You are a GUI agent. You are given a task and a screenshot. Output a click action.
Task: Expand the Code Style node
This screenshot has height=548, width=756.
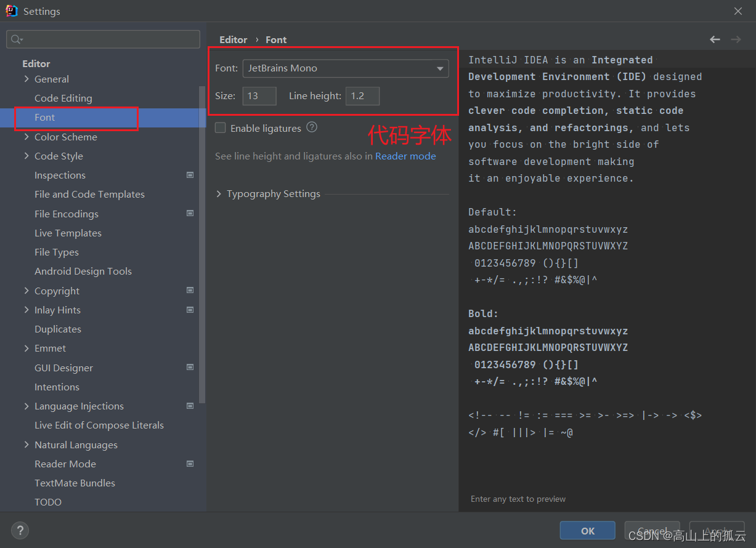pos(26,156)
